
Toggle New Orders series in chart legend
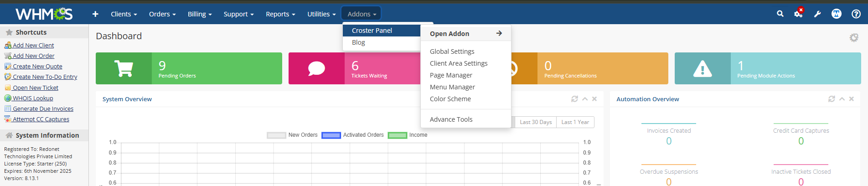pyautogui.click(x=292, y=135)
